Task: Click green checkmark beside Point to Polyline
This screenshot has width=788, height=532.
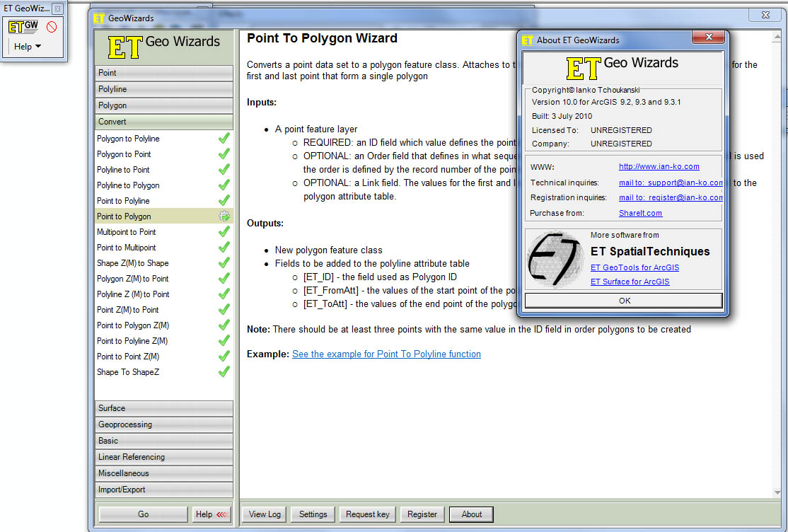Action: point(224,201)
